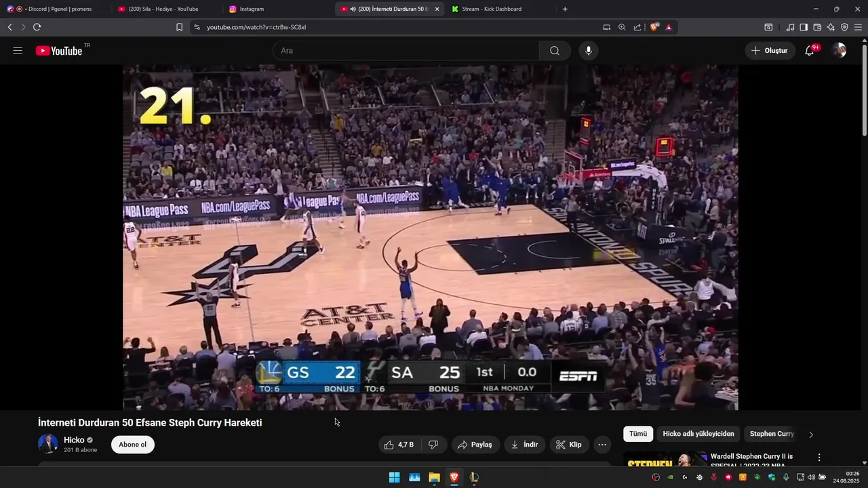Dislike the video with thumbs down

click(x=433, y=445)
